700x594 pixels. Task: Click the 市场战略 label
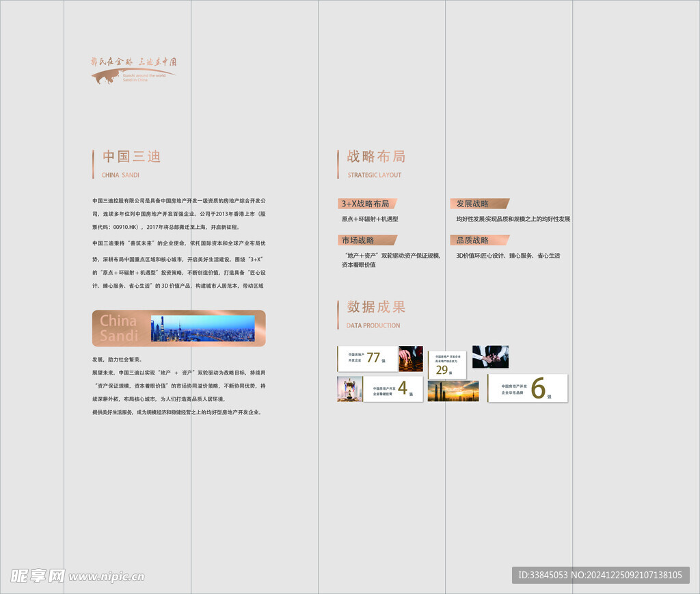pyautogui.click(x=367, y=240)
